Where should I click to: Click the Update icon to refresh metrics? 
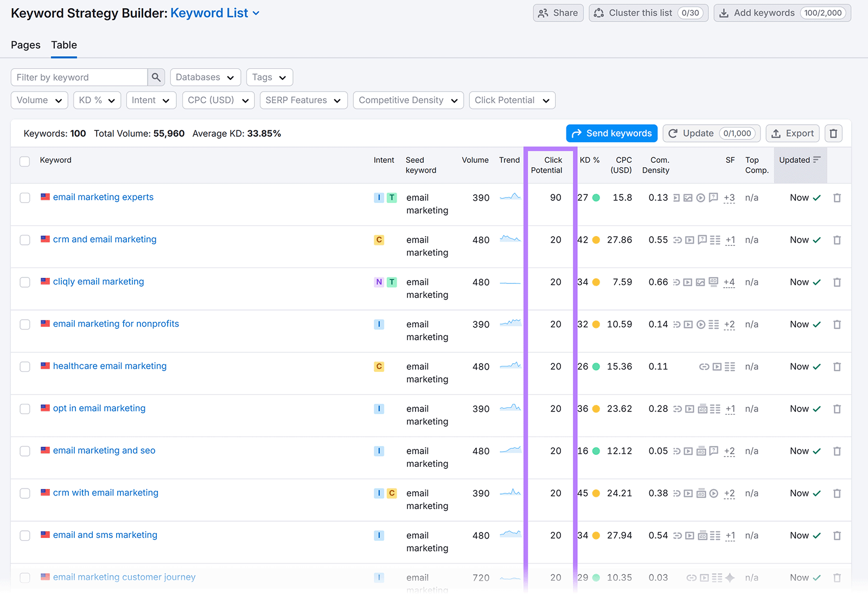(x=673, y=133)
